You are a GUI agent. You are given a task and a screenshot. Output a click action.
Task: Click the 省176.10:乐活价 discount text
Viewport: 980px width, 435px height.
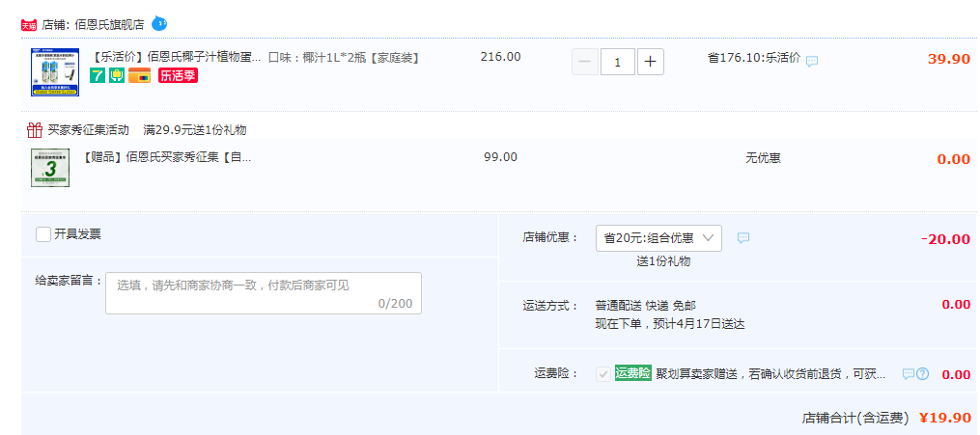754,58
